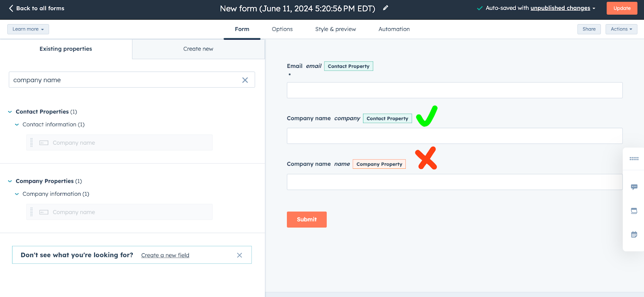
Task: Switch to the Options tab
Action: [x=282, y=29]
